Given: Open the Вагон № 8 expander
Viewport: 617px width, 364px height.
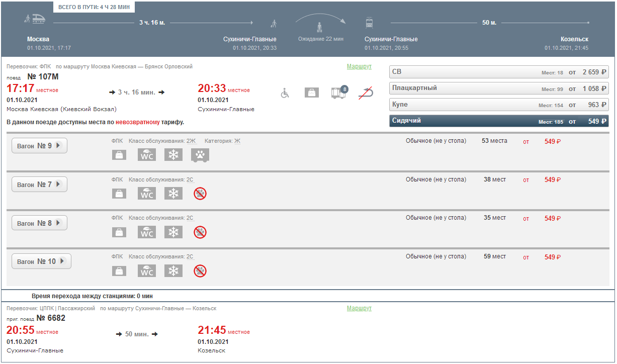Looking at the screenshot, I should click(x=39, y=223).
